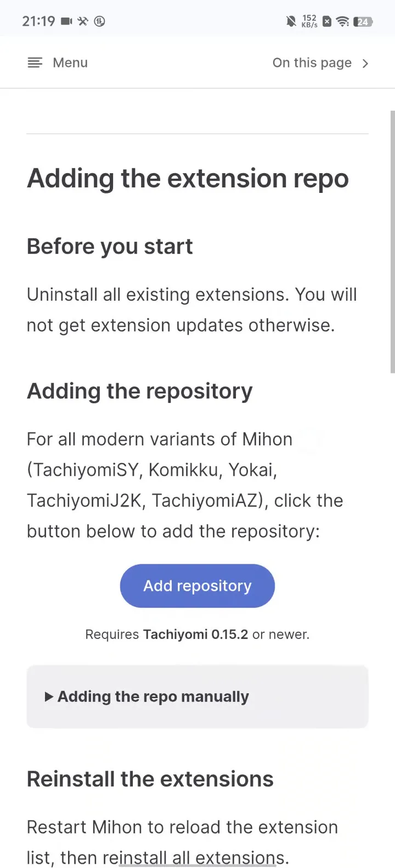The image size is (395, 868).
Task: Open navigation with the hamburger Menu icon
Action: coord(35,62)
